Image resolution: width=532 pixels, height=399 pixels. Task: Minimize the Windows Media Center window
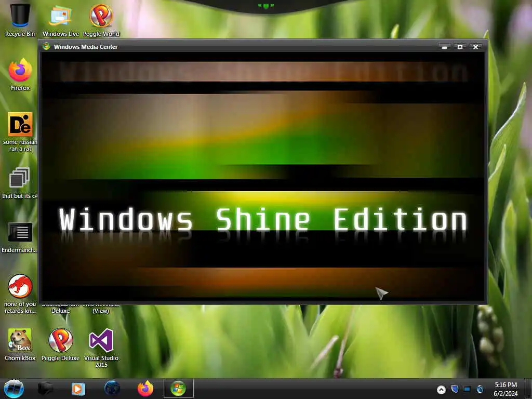click(x=444, y=47)
